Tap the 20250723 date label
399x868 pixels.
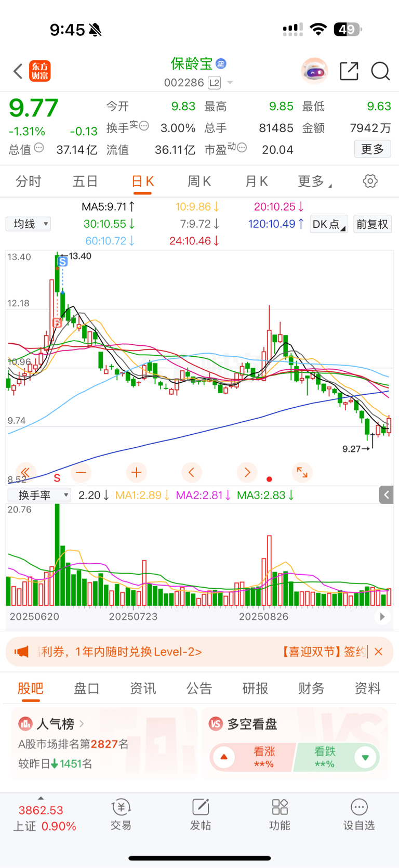134,617
